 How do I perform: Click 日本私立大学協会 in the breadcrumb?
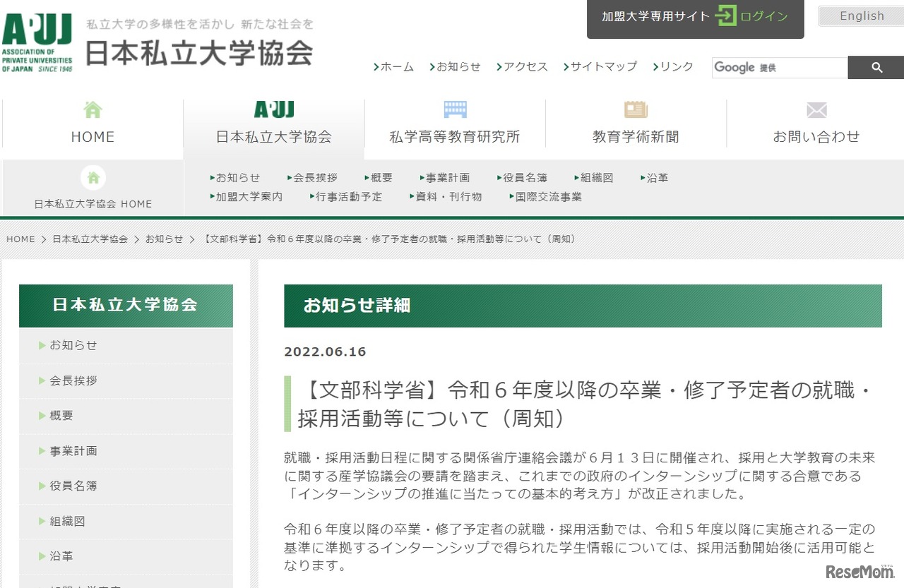(x=90, y=239)
